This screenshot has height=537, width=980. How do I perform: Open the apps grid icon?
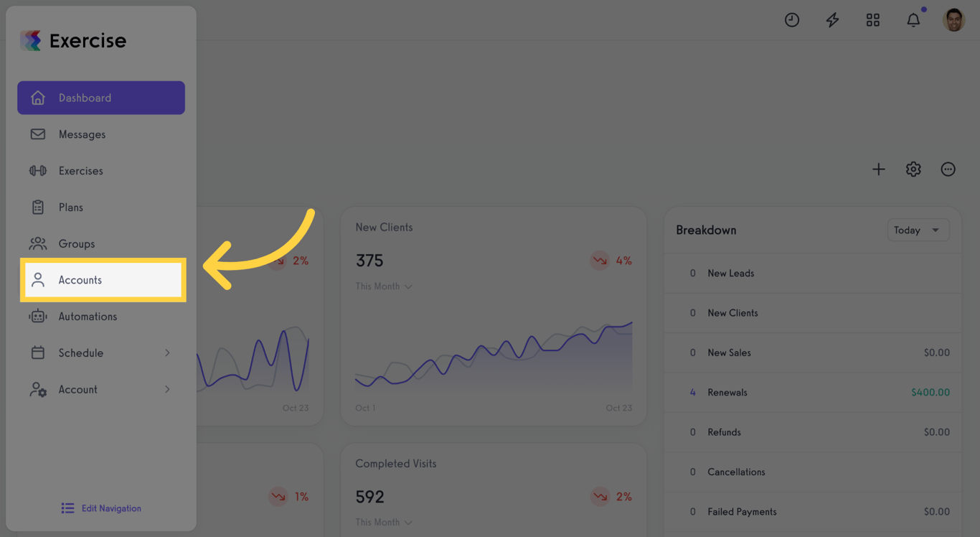(x=873, y=20)
